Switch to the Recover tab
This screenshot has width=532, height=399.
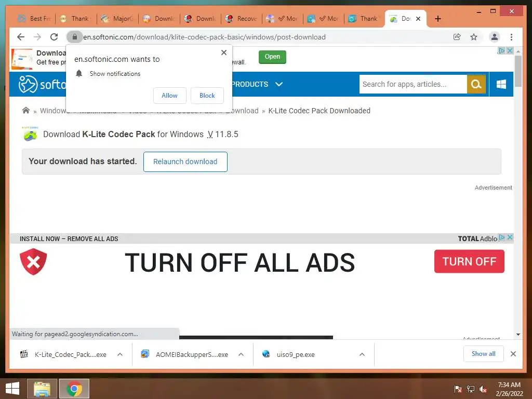[242, 19]
